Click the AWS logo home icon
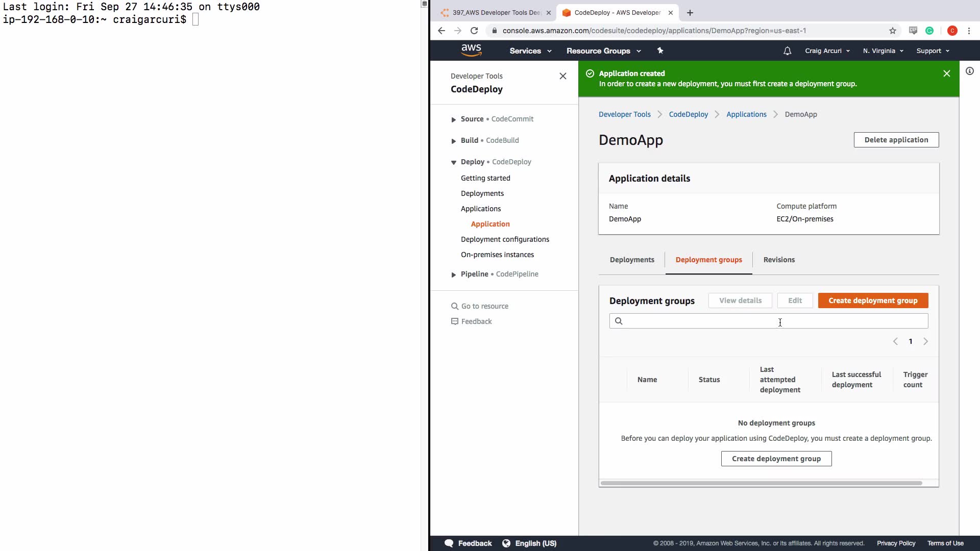This screenshot has width=980, height=551. [x=471, y=51]
